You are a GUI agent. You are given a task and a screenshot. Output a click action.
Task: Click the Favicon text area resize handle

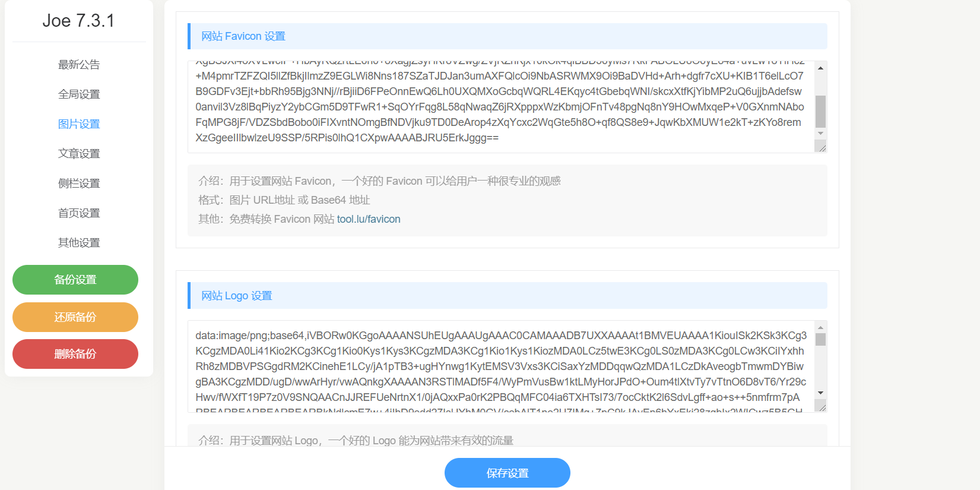pos(821,147)
